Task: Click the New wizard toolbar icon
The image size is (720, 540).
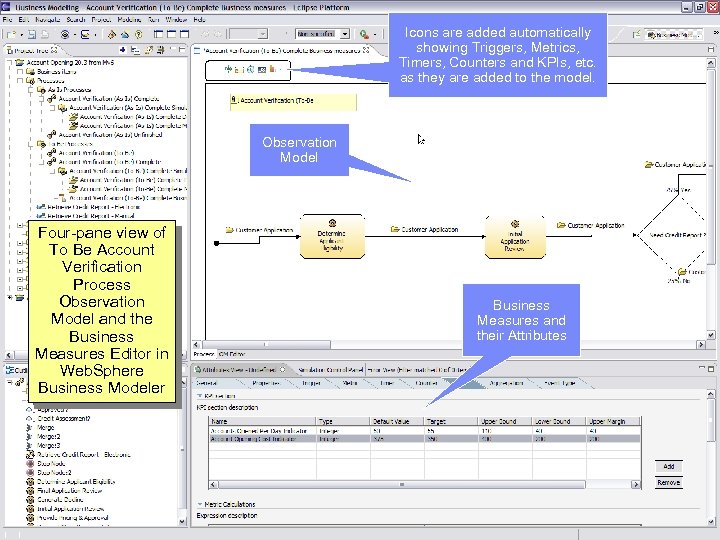Action: [x=11, y=34]
